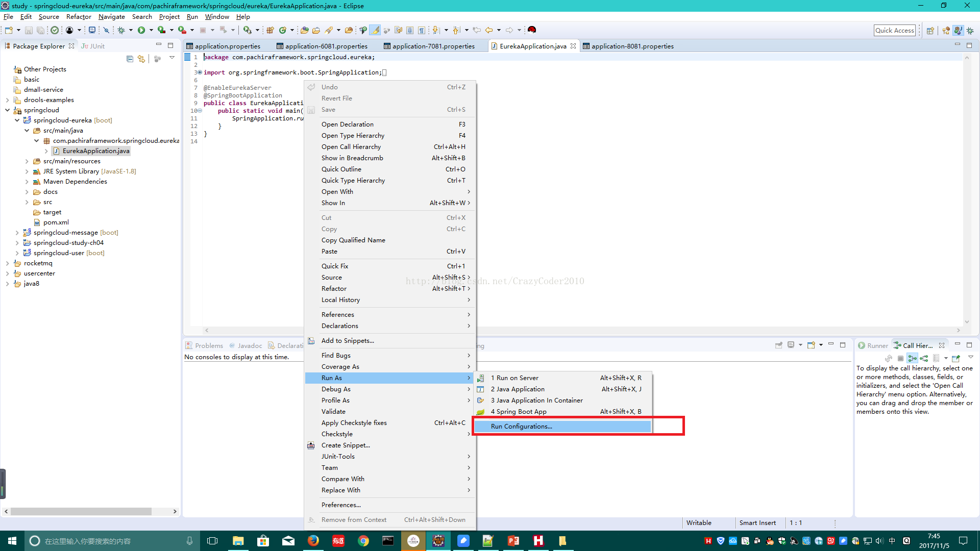Click the New Java Class icon
The width and height of the screenshot is (980, 551).
pos(282,30)
